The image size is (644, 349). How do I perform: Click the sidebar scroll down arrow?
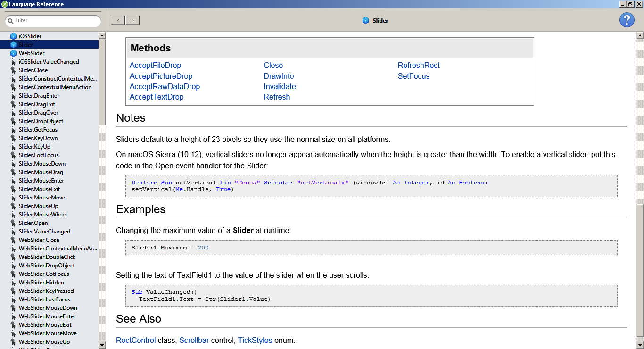102,345
